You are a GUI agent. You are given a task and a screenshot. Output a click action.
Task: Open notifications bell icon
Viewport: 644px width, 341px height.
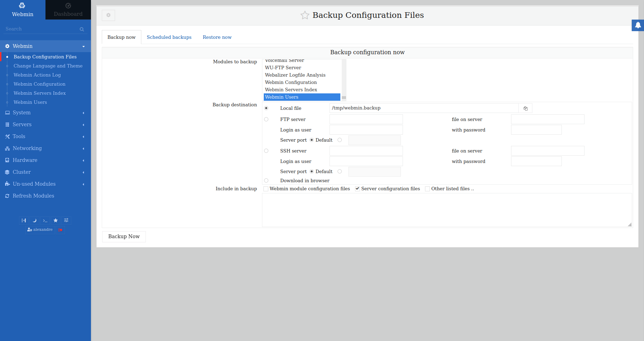click(638, 25)
